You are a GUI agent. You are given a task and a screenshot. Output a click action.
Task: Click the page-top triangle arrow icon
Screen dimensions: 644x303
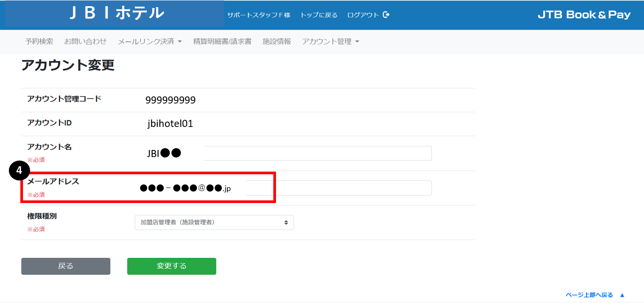622,295
